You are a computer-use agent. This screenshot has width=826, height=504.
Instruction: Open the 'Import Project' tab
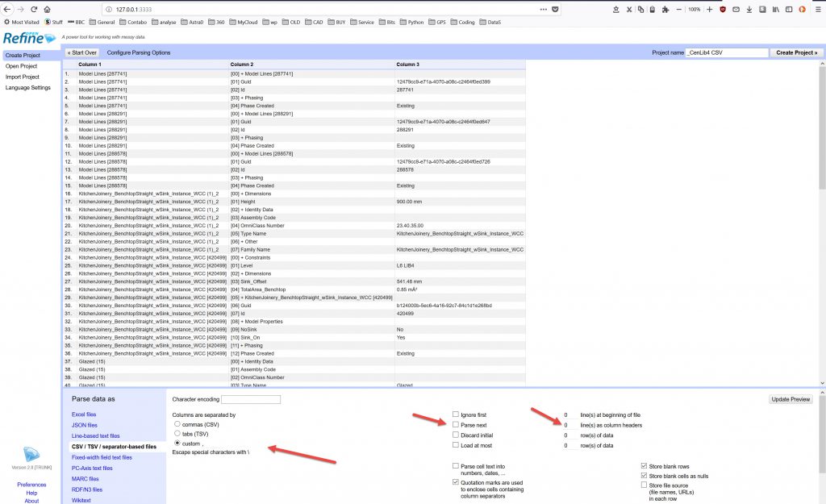(23, 77)
